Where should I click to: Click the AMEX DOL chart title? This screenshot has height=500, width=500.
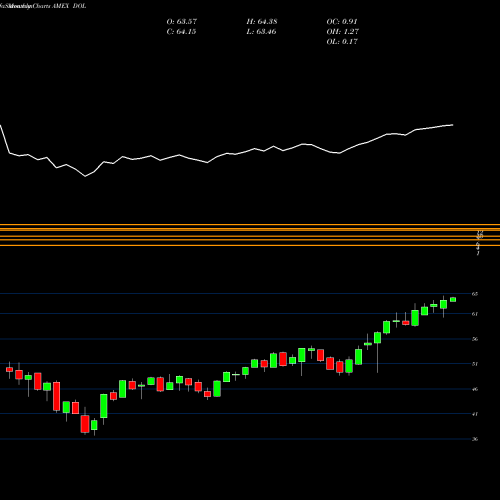(69, 6)
